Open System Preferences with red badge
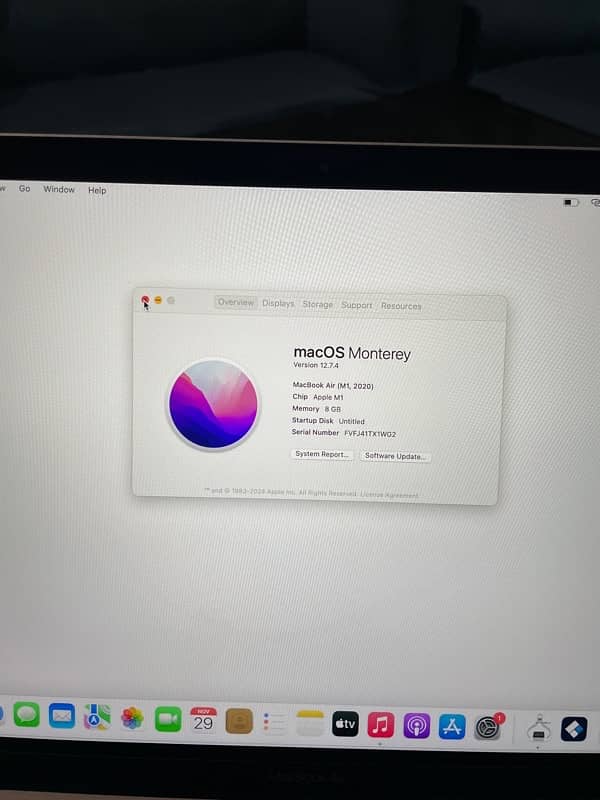 [x=488, y=728]
